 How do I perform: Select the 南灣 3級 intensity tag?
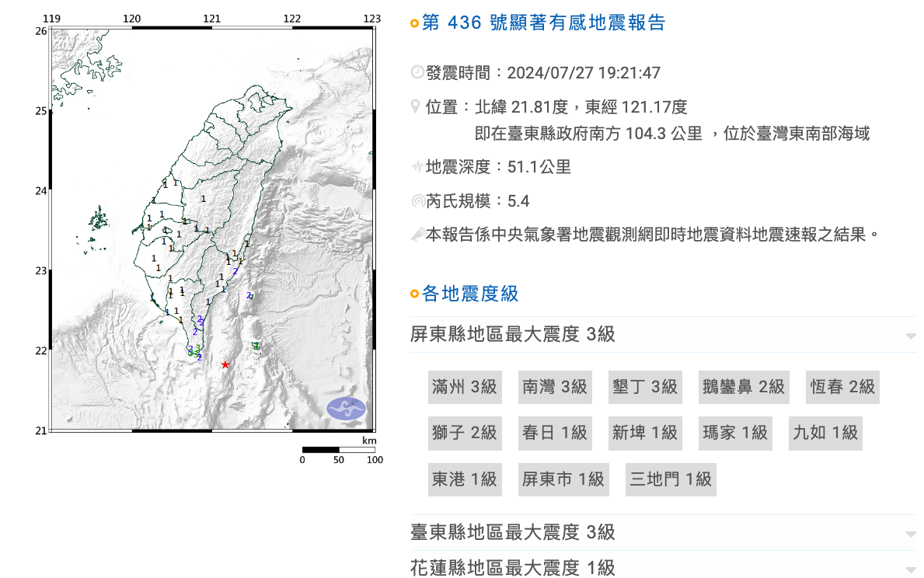coord(555,387)
